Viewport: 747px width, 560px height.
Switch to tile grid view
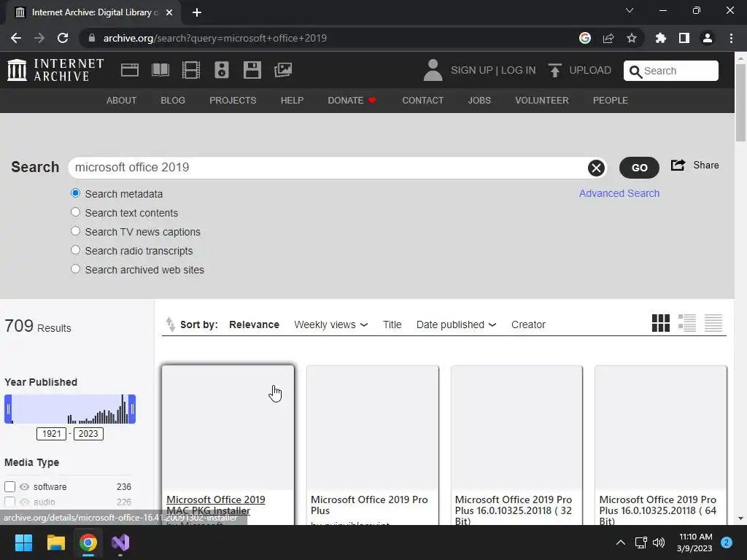661,323
